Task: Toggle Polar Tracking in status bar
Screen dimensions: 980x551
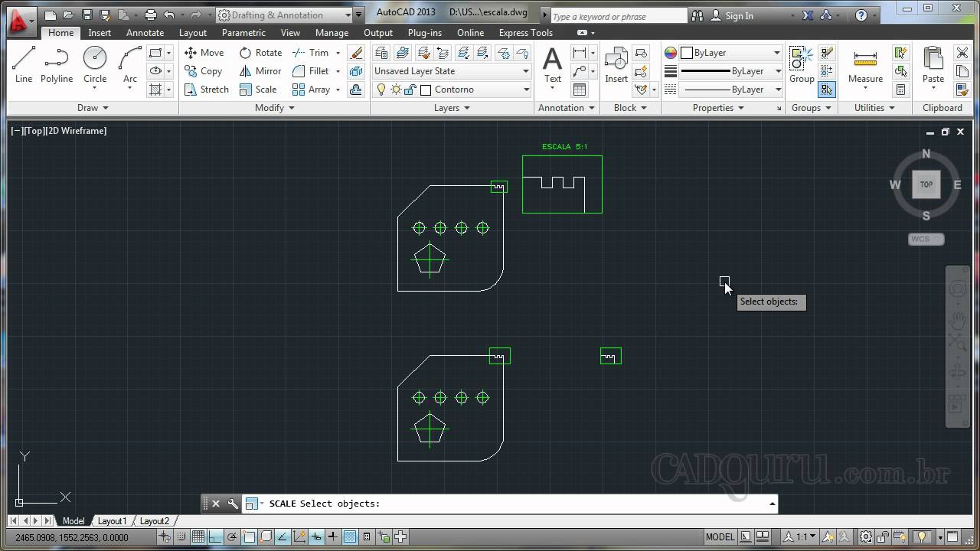Action: coord(232,537)
